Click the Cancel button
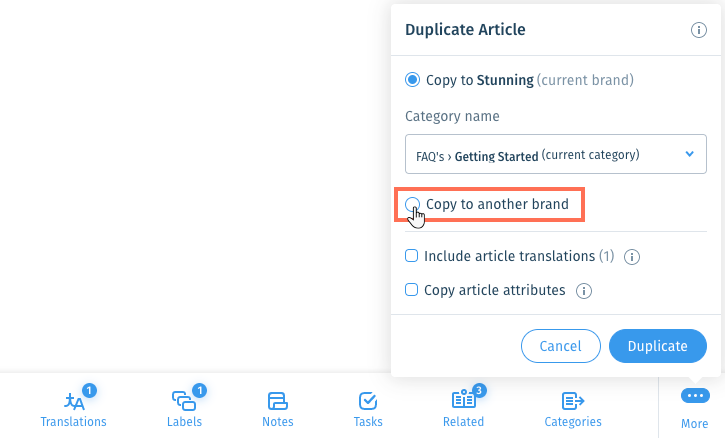Screen dimensions: 725x438 coord(560,346)
